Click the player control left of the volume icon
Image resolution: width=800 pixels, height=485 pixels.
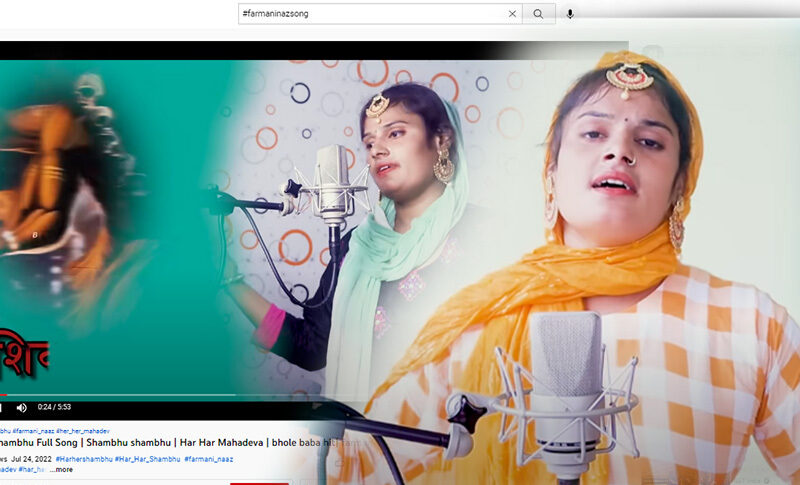pyautogui.click(x=2, y=408)
